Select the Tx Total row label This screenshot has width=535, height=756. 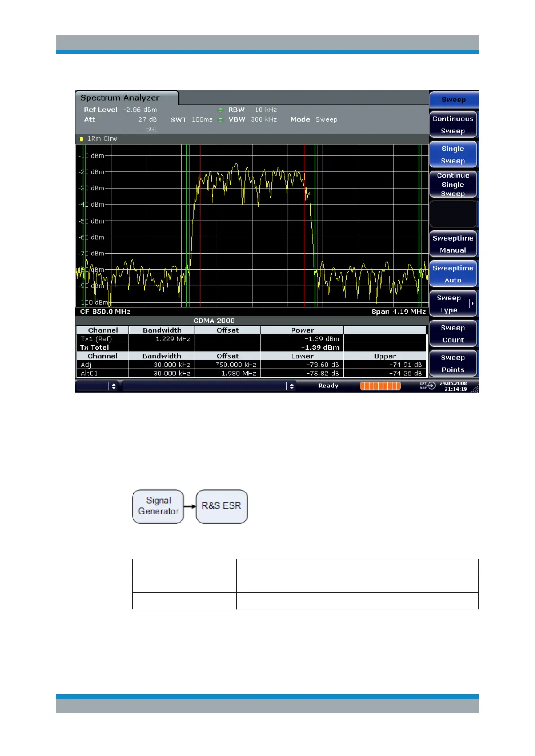tap(94, 347)
